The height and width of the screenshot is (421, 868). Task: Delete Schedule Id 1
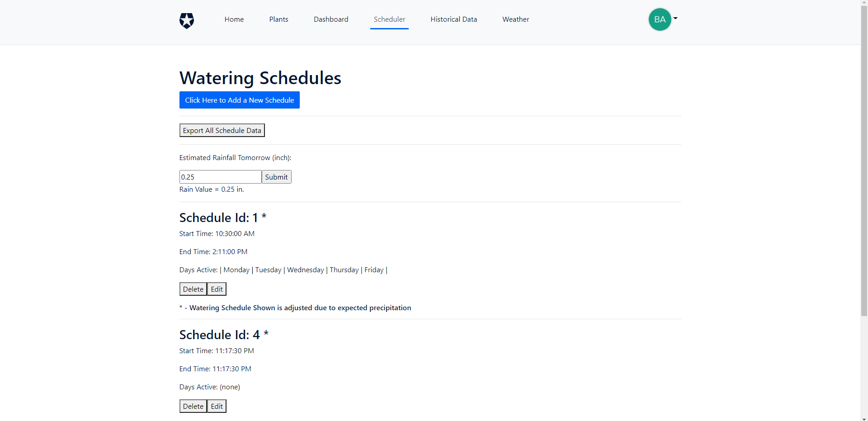click(193, 289)
